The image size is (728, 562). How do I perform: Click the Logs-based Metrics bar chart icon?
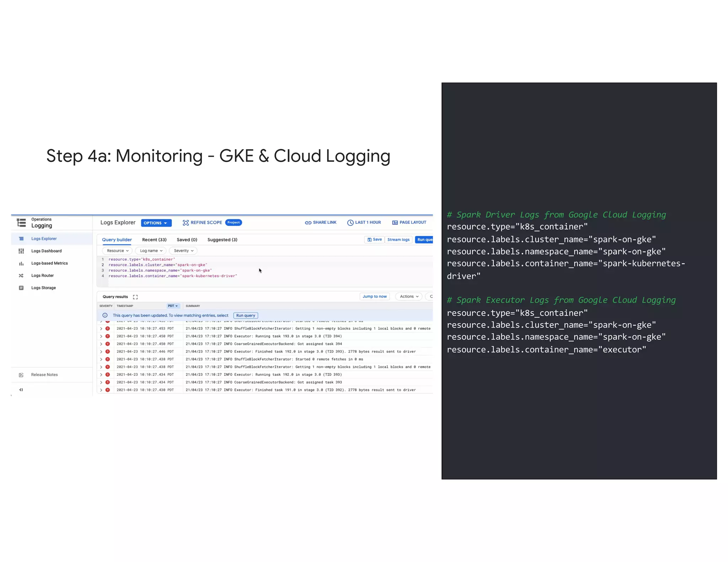click(x=21, y=263)
